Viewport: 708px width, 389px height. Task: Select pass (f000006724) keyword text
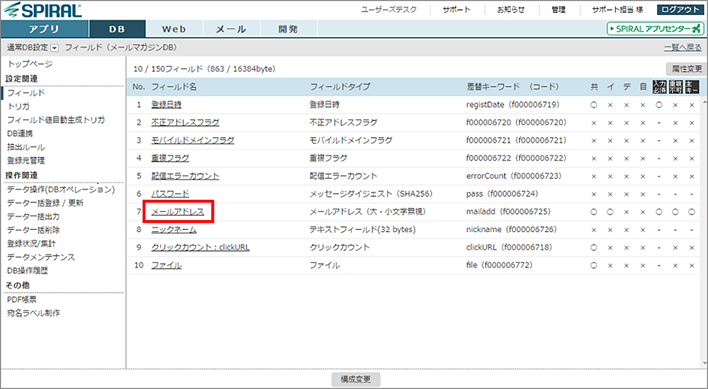point(503,194)
